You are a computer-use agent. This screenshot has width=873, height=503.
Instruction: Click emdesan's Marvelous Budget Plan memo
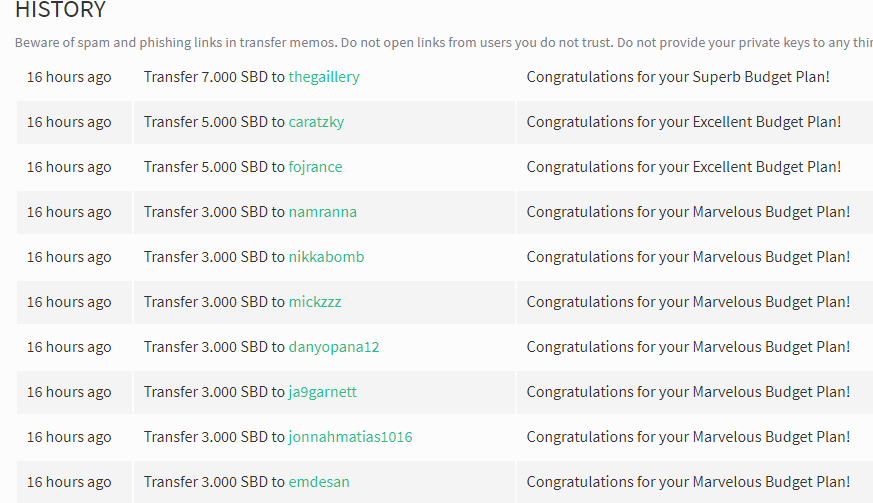click(x=688, y=482)
